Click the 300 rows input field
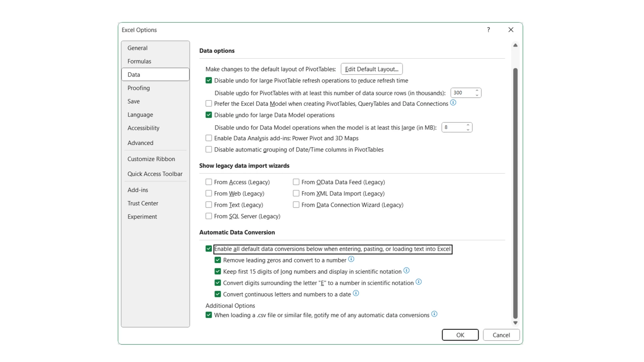The image size is (644, 362). click(x=462, y=93)
